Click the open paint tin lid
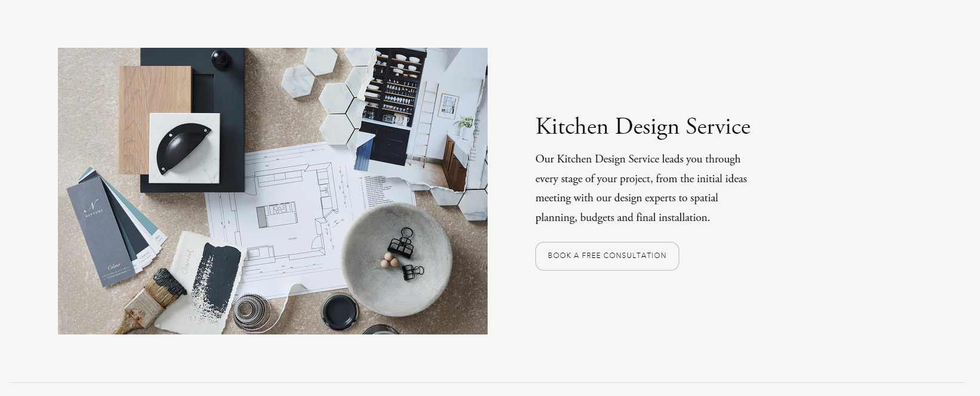 point(340,311)
